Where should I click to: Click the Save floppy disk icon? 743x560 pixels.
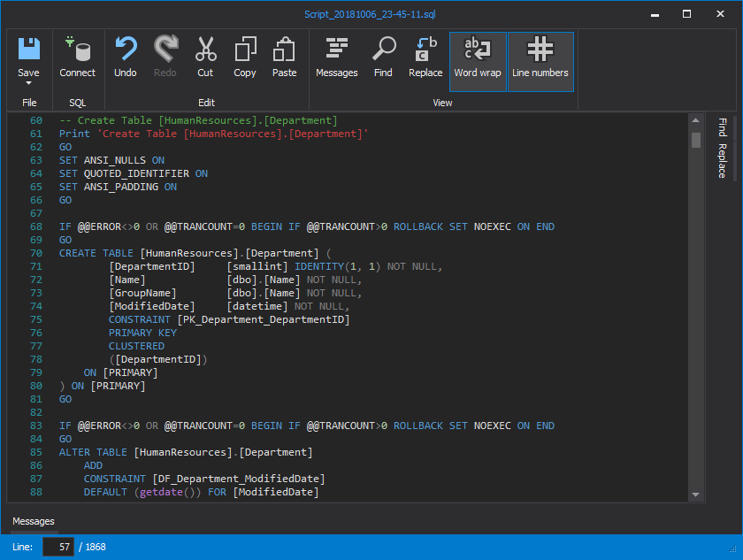point(28,50)
